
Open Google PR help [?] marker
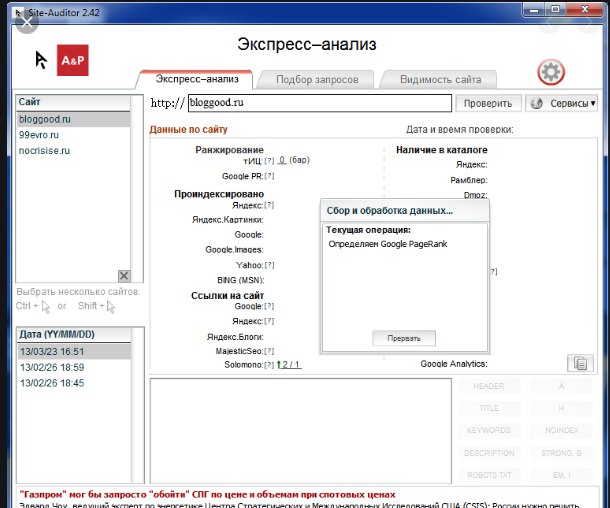[270, 176]
